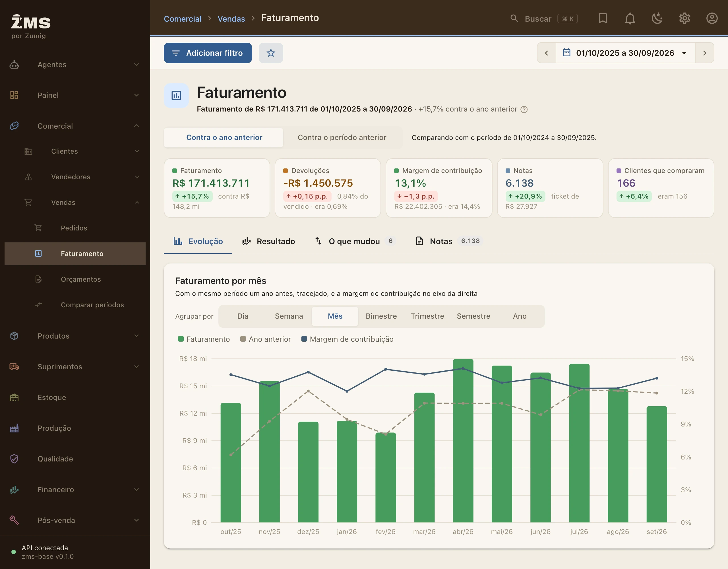Click the Produção factory icon

coord(14,428)
